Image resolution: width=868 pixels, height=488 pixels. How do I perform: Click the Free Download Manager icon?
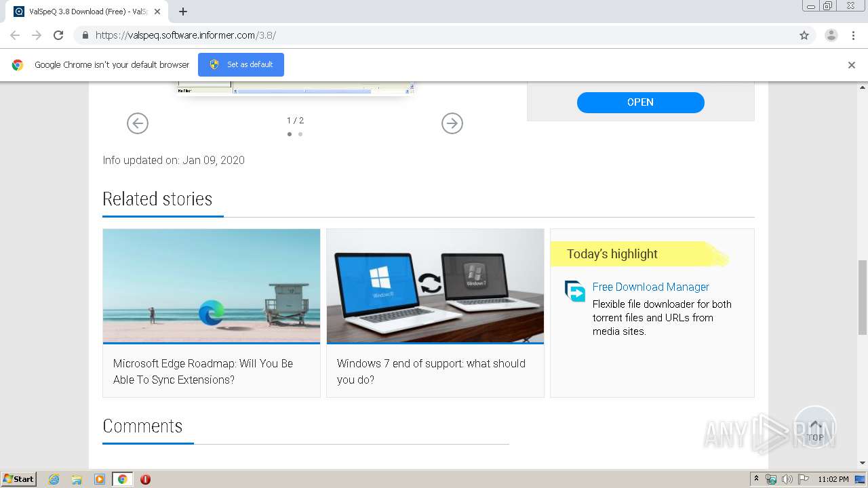tap(575, 291)
